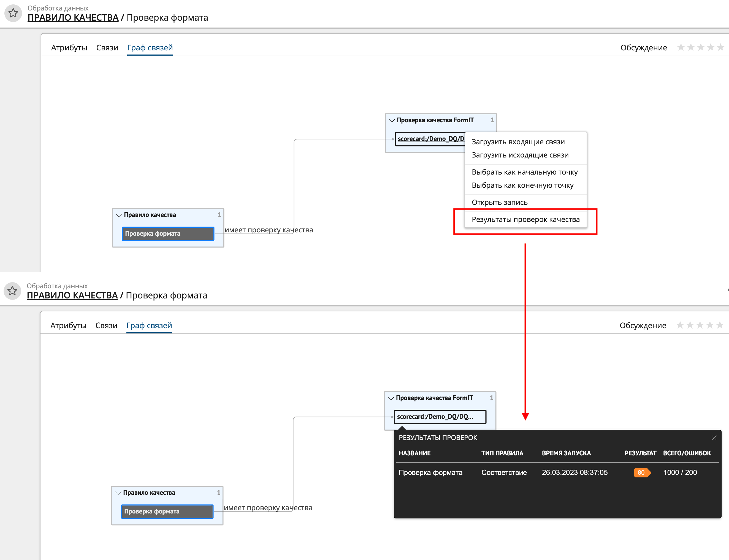
Task: Collapse top Правило качества group chevron
Action: 119,215
